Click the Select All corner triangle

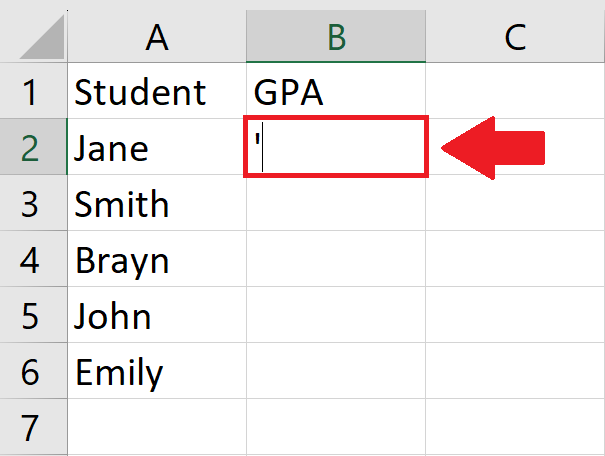pyautogui.click(x=46, y=41)
